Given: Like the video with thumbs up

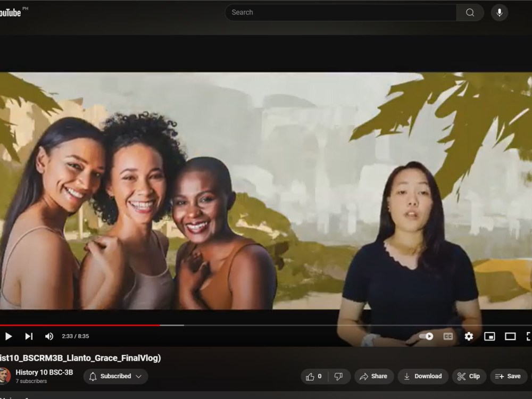Looking at the screenshot, I should pyautogui.click(x=313, y=376).
